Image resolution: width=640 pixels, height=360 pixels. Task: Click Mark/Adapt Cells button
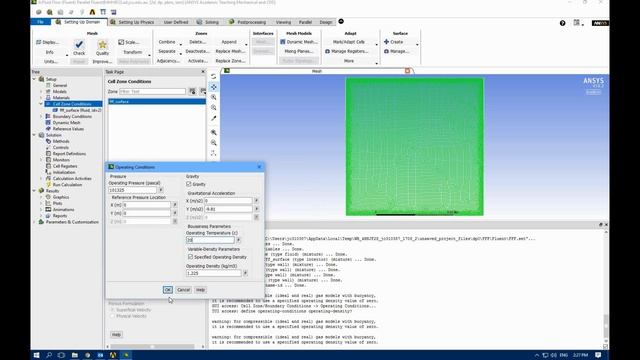tap(349, 42)
